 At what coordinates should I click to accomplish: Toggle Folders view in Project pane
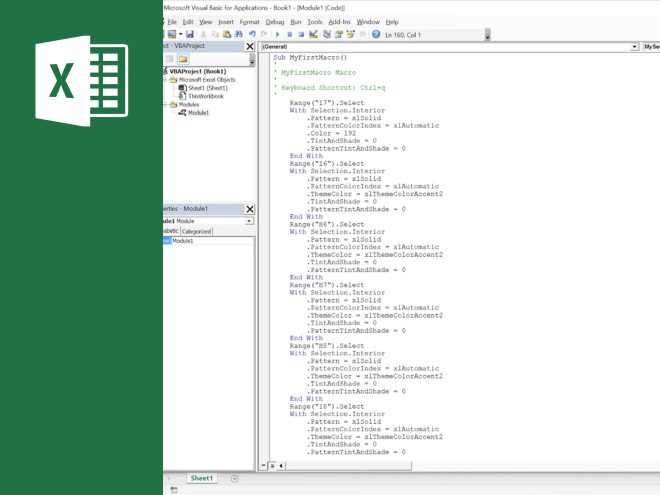[184, 59]
